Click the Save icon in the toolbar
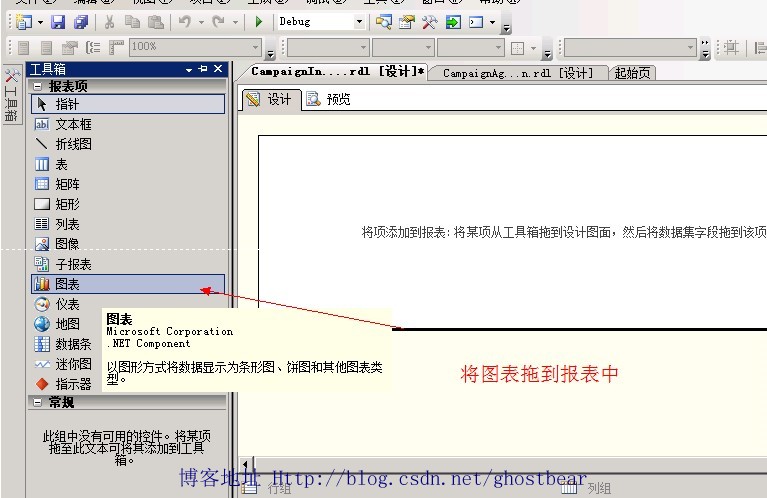The image size is (767, 498). pyautogui.click(x=58, y=22)
